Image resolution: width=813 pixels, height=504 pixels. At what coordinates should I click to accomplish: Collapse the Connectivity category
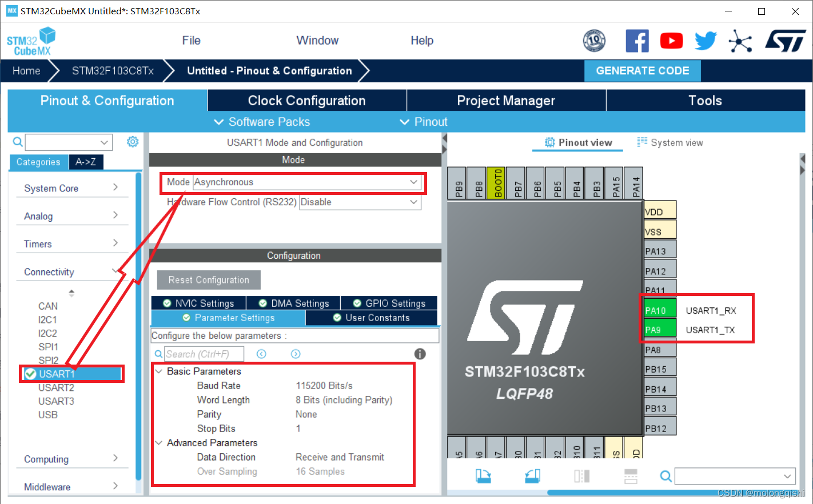click(72, 272)
